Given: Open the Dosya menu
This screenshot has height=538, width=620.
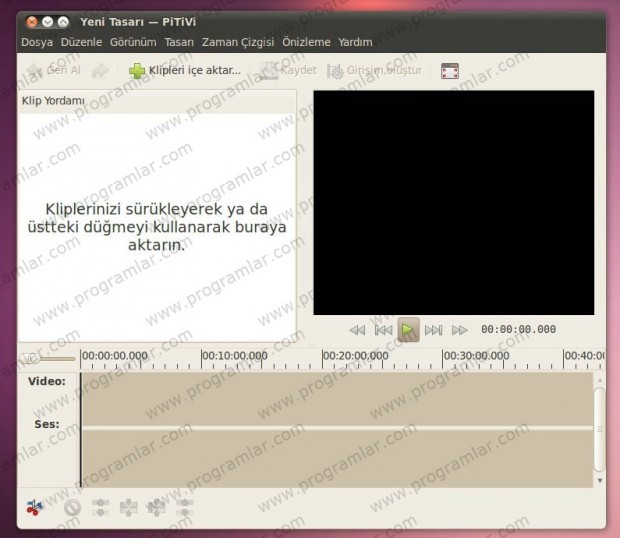Looking at the screenshot, I should coord(37,42).
